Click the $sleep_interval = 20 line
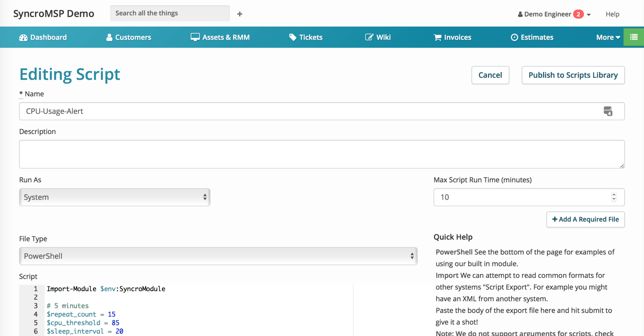Screen dimensions: 644x336 coord(85,331)
